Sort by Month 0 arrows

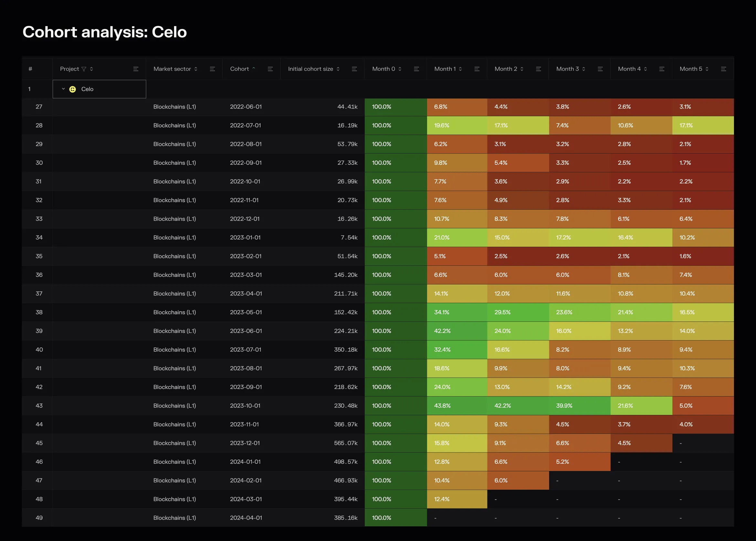400,69
